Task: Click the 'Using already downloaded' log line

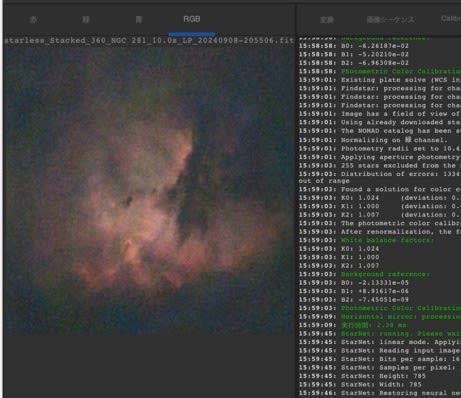Action: 380,122
